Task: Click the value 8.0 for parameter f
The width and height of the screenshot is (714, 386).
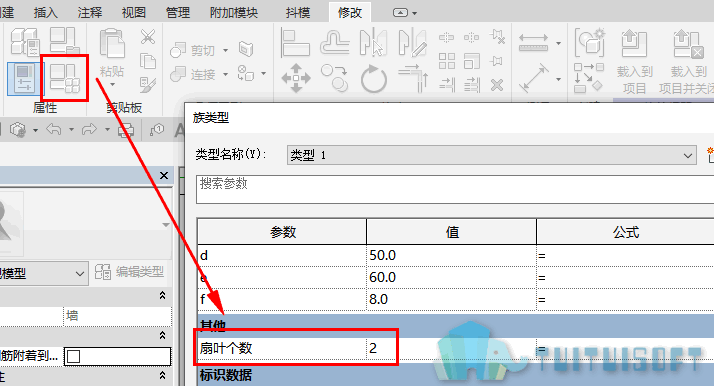Action: 451,299
